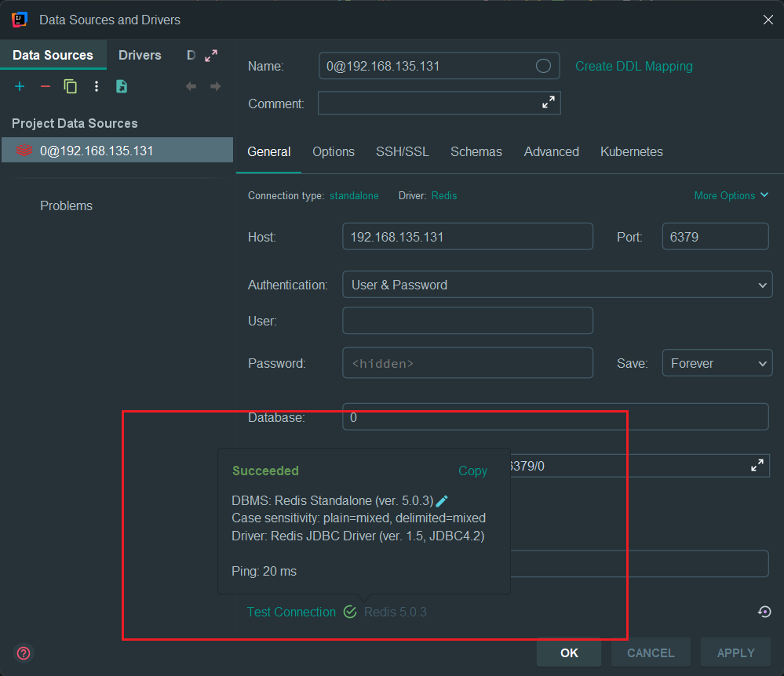The width and height of the screenshot is (784, 676).
Task: Open the truncated D tab
Action: pyautogui.click(x=191, y=55)
